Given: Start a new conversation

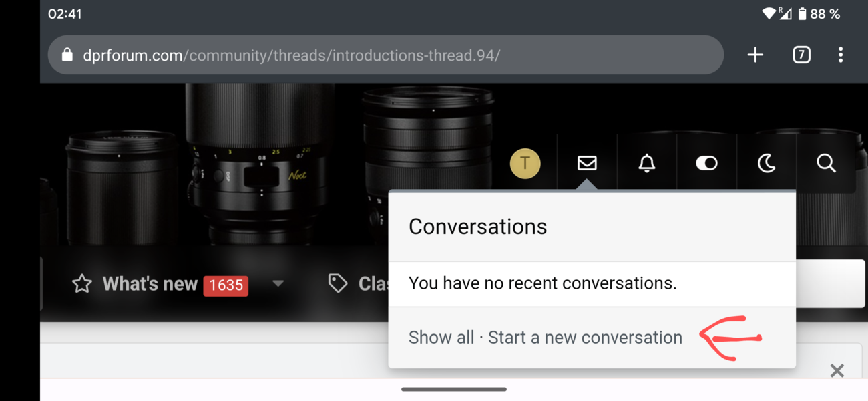Looking at the screenshot, I should coord(584,337).
